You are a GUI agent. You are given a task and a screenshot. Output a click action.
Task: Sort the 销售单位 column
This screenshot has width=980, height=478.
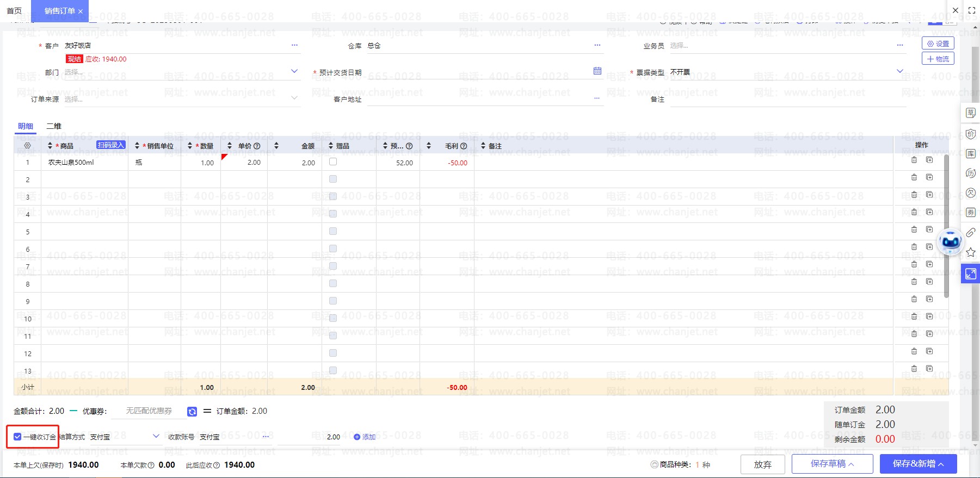click(137, 146)
